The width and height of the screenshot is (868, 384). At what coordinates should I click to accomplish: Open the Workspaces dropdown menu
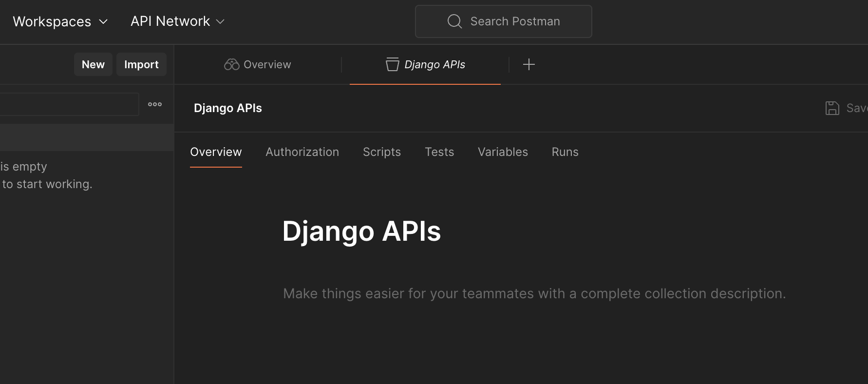[60, 21]
